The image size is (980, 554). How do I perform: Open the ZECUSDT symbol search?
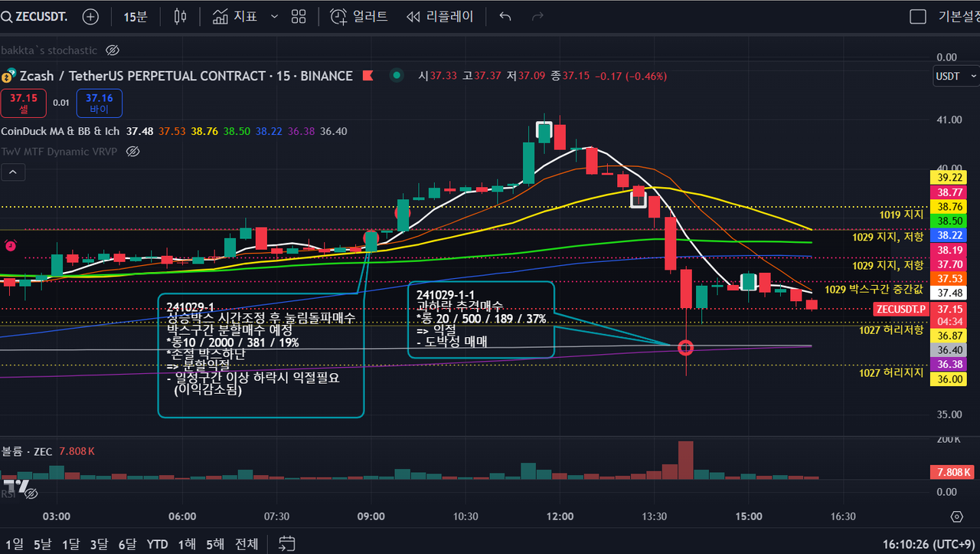(34, 16)
